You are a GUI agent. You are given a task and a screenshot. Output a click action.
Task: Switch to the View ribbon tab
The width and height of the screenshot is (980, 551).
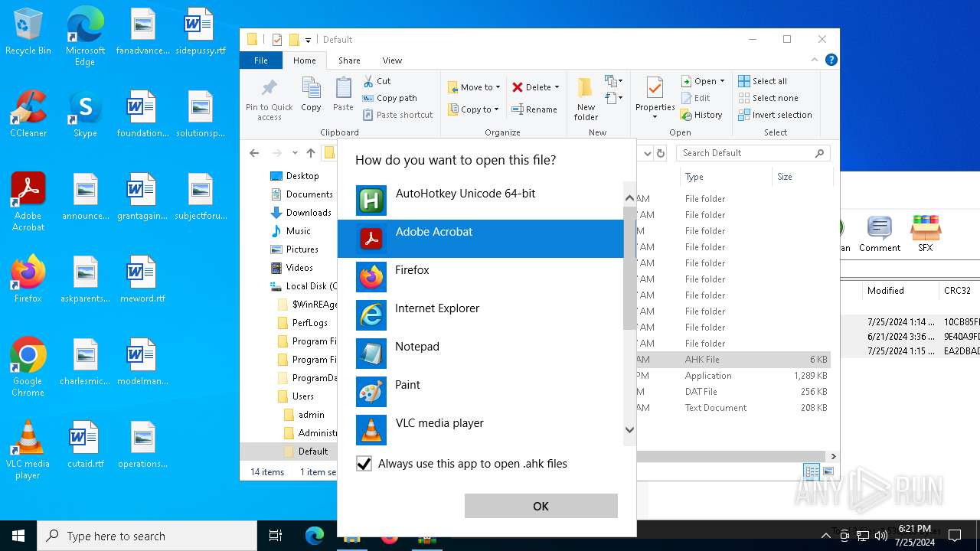[x=392, y=60]
